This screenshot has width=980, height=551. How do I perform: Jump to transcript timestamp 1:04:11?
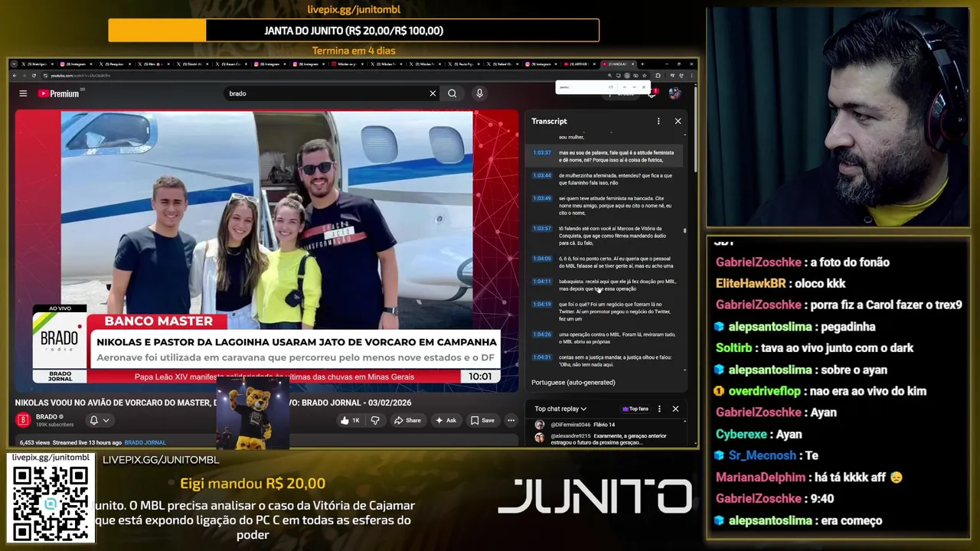pyautogui.click(x=542, y=282)
